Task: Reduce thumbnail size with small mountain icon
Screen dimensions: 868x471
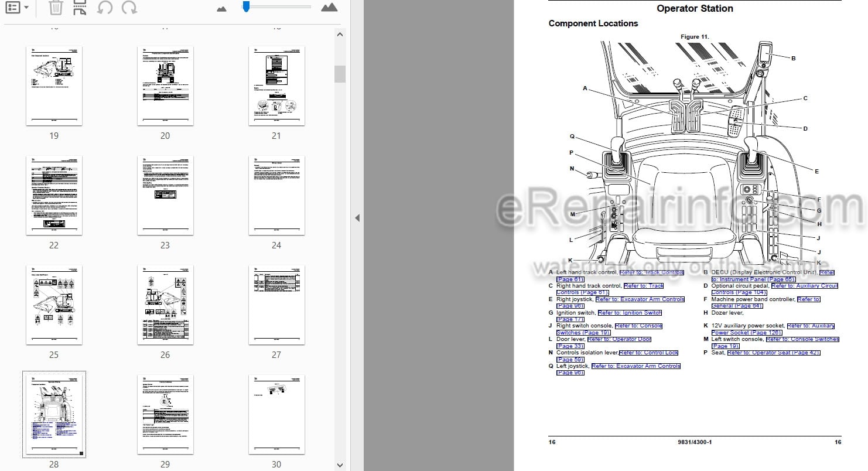Action: pos(221,9)
